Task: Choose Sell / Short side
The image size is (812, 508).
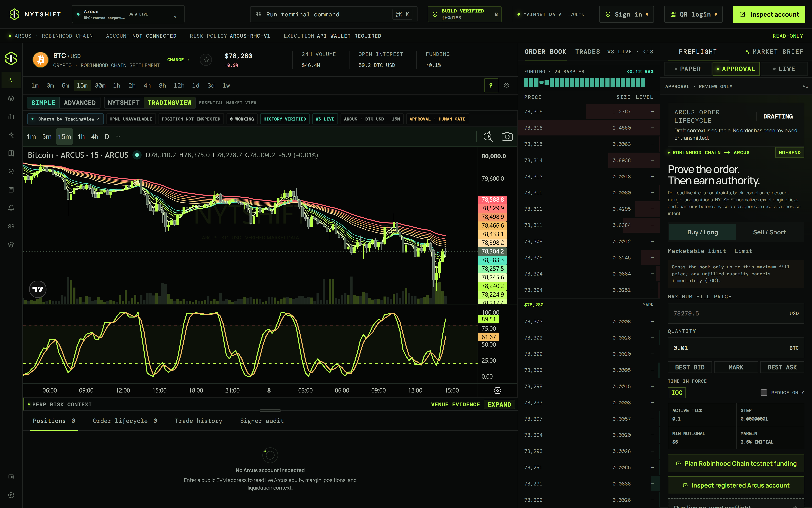Action: coord(769,232)
